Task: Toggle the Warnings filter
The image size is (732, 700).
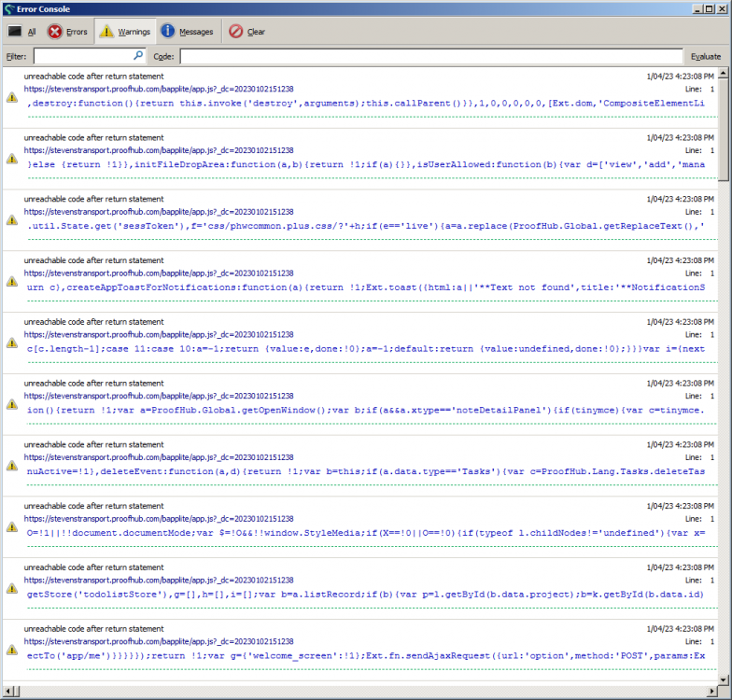Action: tap(124, 32)
